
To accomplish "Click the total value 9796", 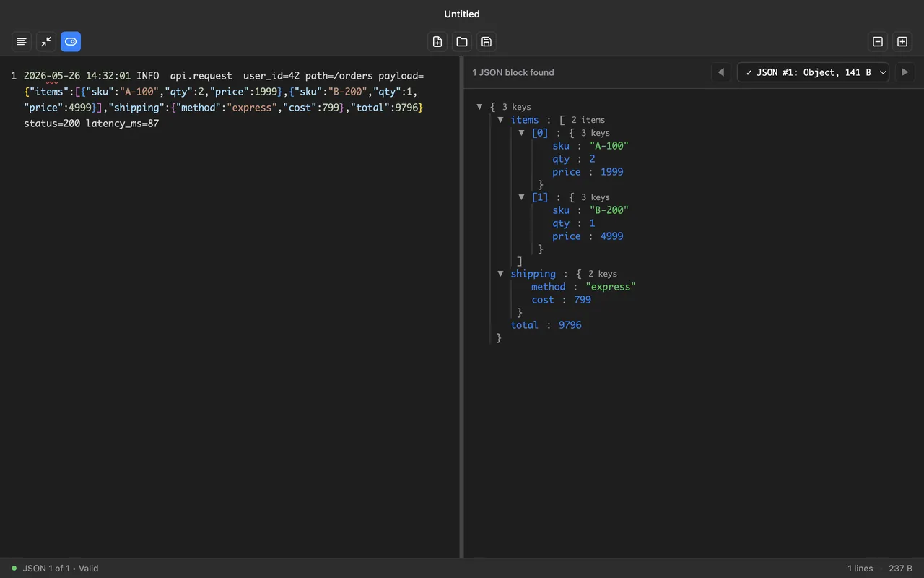I will tap(570, 325).
